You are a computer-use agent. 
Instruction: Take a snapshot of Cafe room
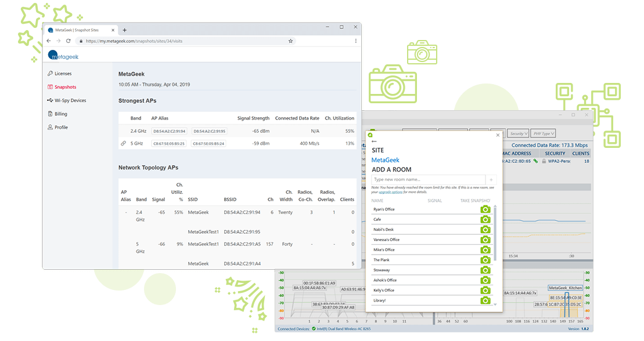coord(485,220)
